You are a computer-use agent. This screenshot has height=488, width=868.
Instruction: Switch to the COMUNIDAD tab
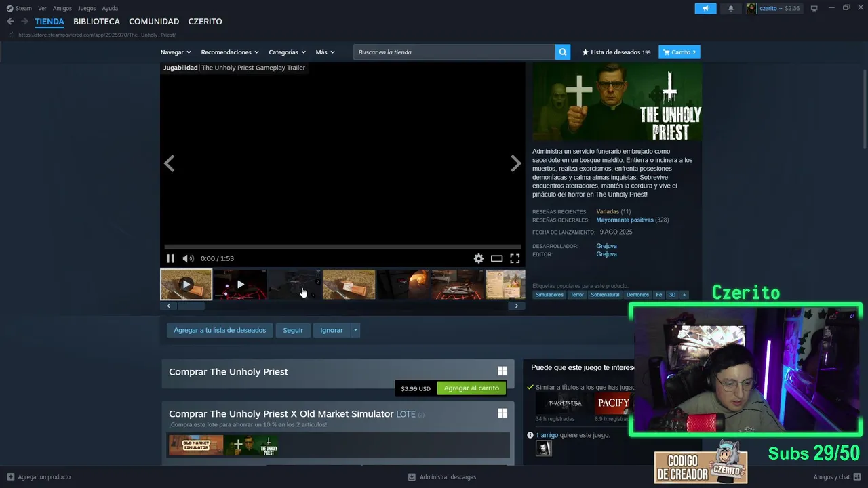[154, 22]
